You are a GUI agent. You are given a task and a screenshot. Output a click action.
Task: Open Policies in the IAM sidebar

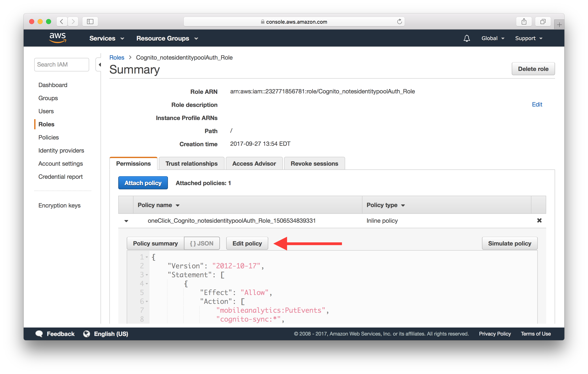tap(49, 137)
